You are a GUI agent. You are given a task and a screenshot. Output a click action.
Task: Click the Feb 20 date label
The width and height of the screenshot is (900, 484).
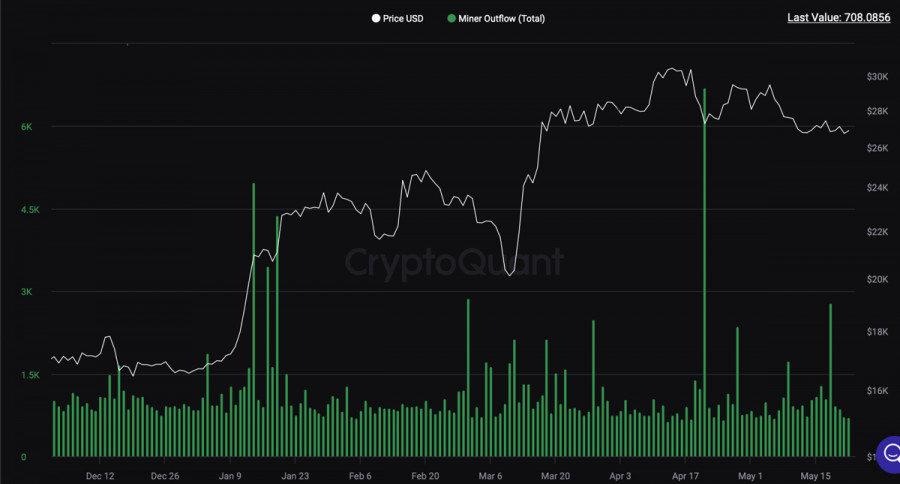pyautogui.click(x=426, y=476)
